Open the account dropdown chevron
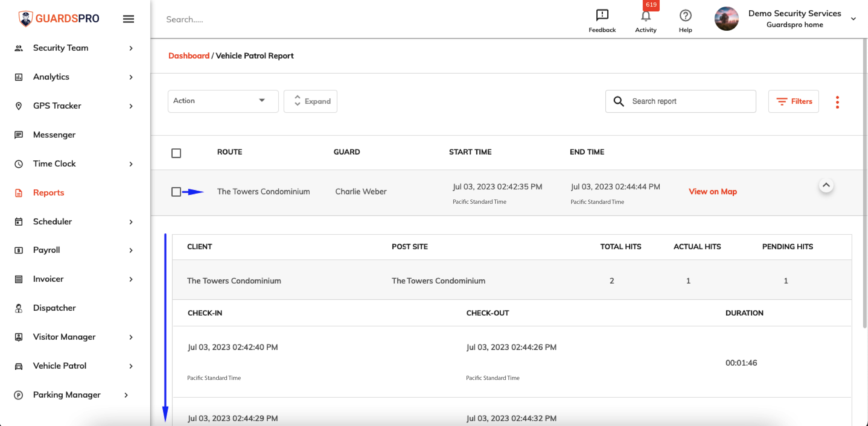Image resolution: width=868 pixels, height=426 pixels. point(854,19)
